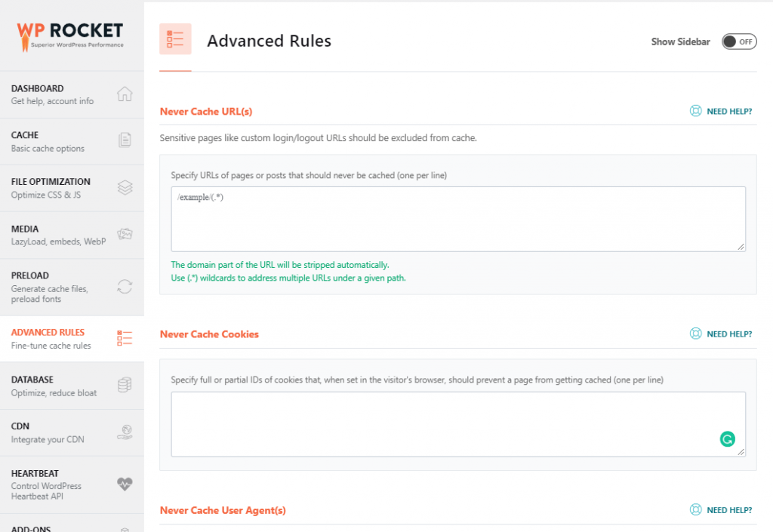Click the File Optimization layers icon
Viewport: 773px width, 532px height.
click(x=125, y=187)
